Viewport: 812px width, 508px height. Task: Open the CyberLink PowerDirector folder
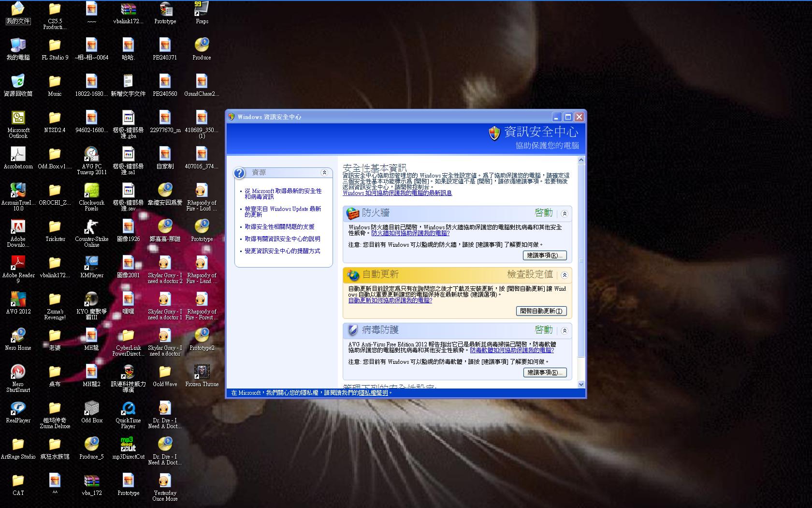[x=129, y=342]
